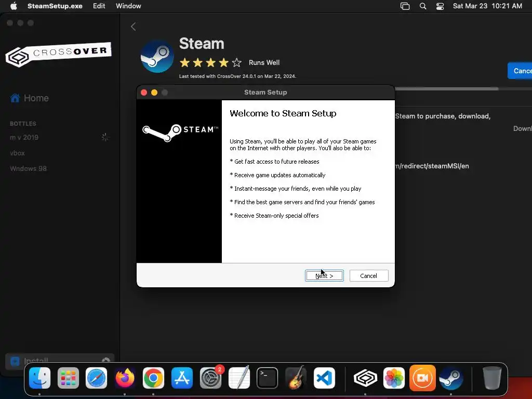
Task: Click the CrossOver logo banner
Action: 58,54
